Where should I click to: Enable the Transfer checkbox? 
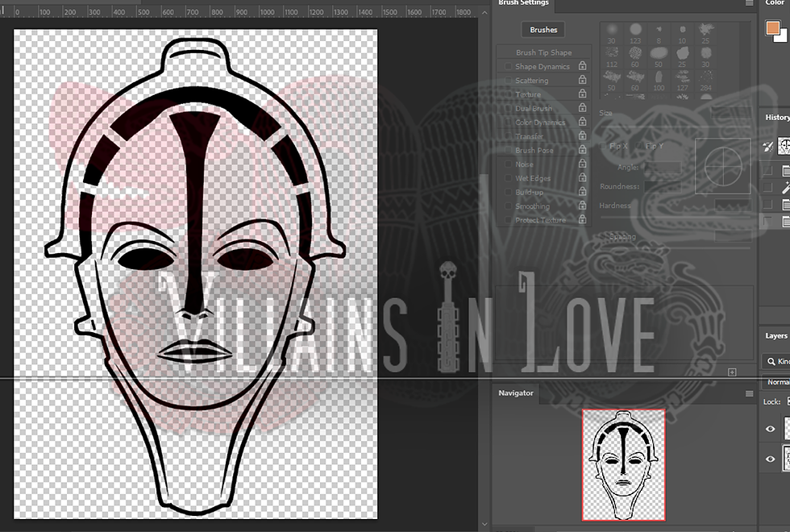click(x=508, y=135)
